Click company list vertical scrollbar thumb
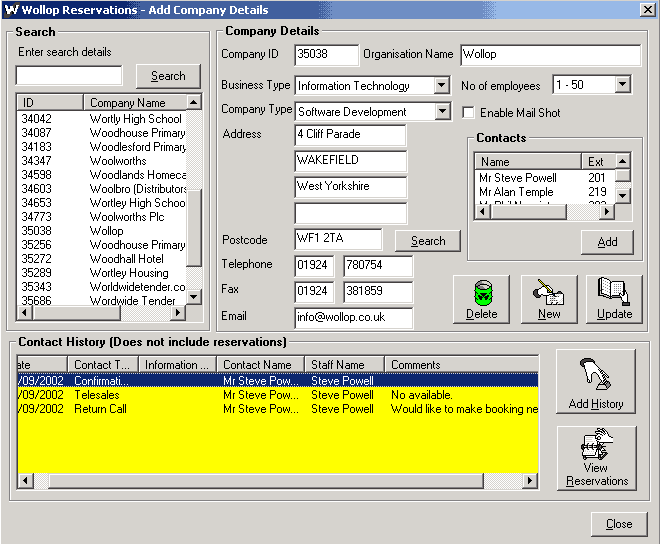The height and width of the screenshot is (544, 660). tap(194, 228)
